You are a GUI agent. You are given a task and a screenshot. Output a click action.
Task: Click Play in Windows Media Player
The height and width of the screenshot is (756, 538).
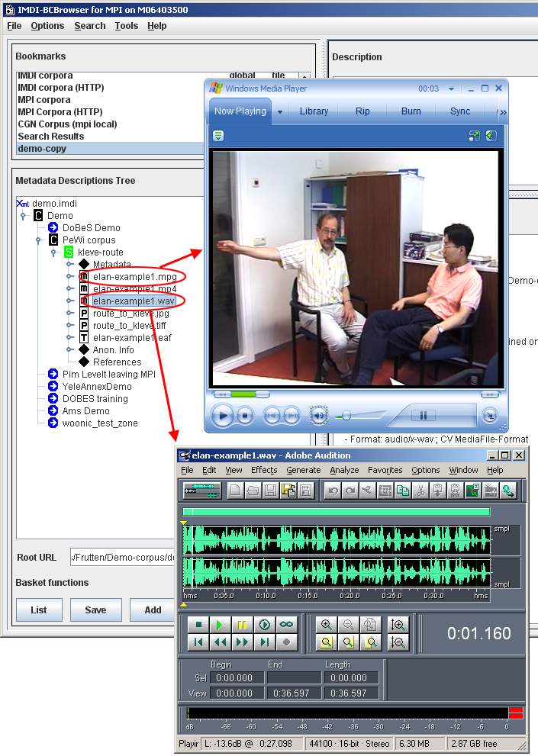coord(222,416)
